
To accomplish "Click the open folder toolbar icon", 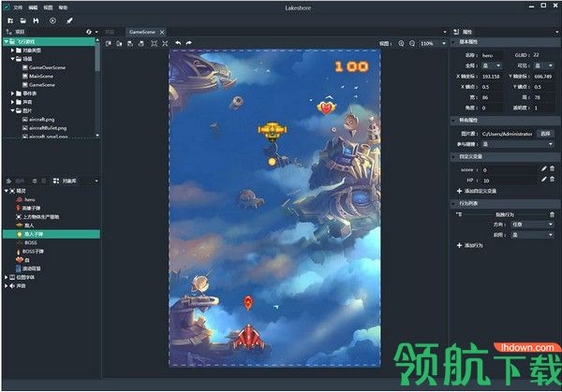I will click(x=22, y=21).
